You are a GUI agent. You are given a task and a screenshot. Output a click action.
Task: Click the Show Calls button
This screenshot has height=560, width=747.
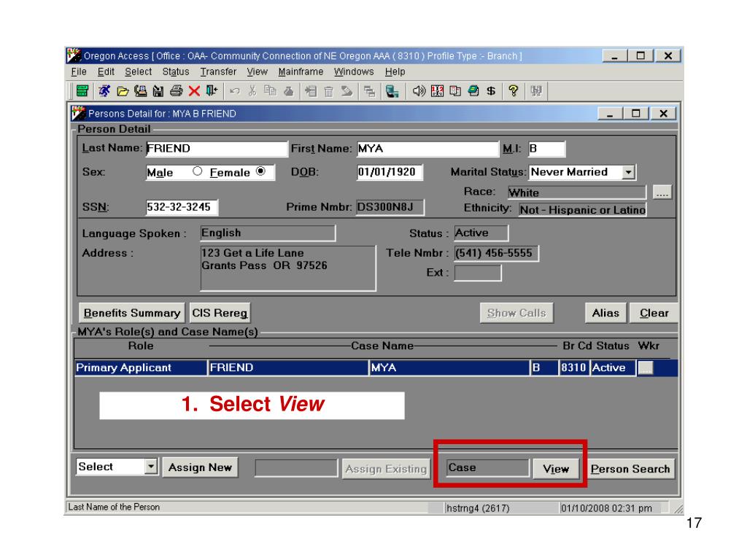[x=516, y=313]
